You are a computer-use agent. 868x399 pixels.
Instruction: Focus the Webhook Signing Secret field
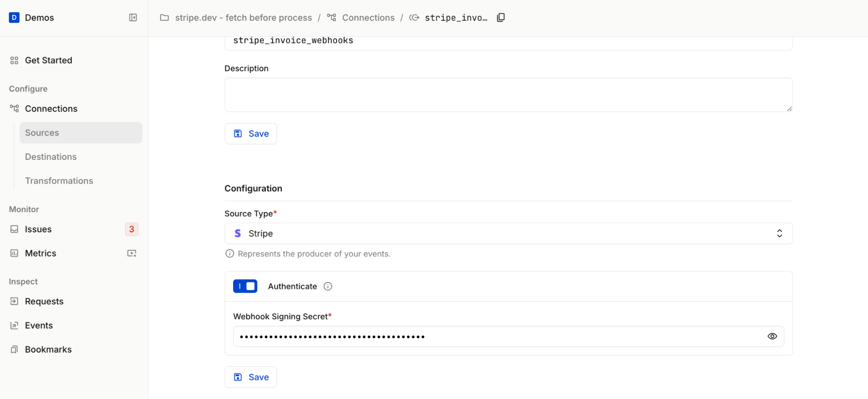tap(499, 337)
